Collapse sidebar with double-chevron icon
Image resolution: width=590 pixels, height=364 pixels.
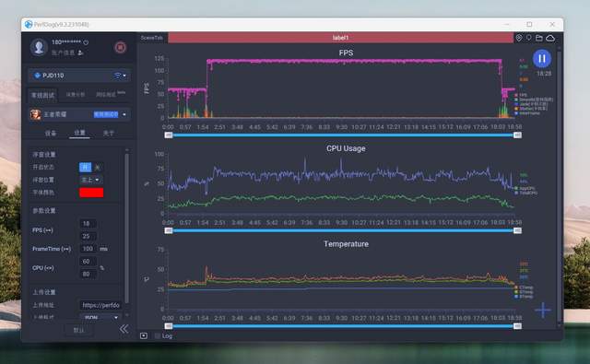point(124,329)
